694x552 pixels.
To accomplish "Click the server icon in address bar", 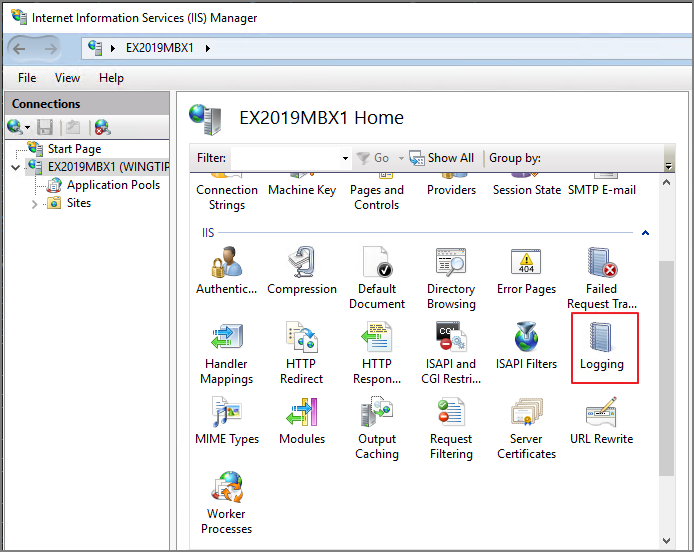I will [x=95, y=48].
